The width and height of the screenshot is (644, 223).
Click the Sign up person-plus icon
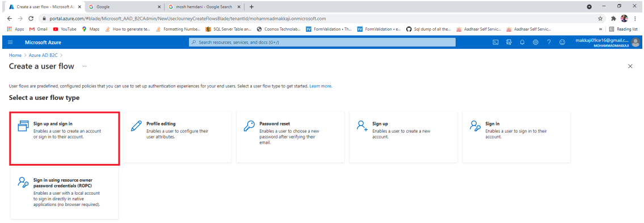tap(362, 125)
